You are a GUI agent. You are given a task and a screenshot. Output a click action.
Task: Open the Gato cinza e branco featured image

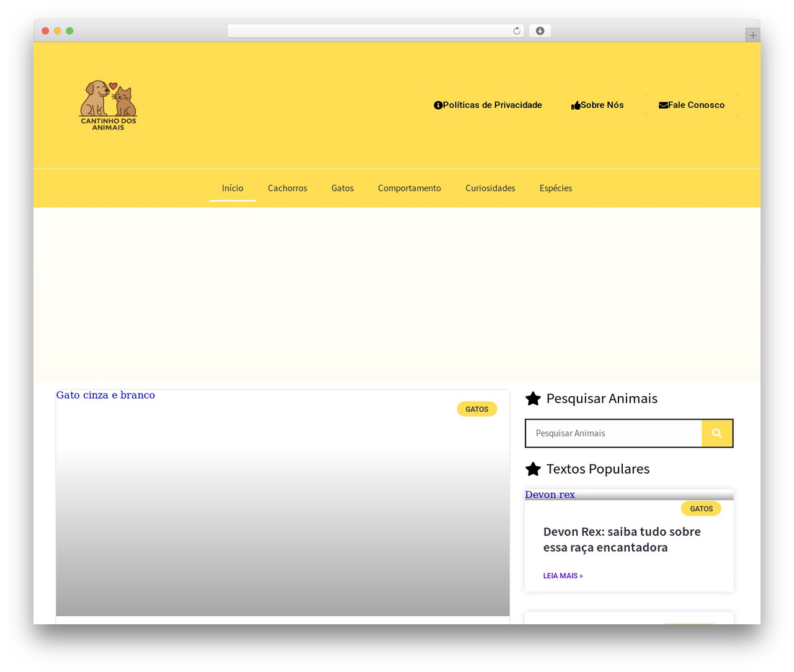pos(283,503)
